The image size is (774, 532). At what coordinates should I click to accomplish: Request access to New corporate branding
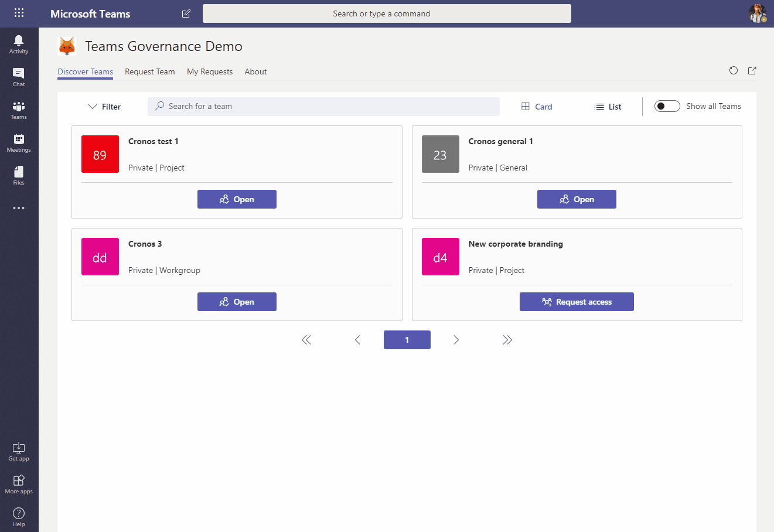pos(577,302)
